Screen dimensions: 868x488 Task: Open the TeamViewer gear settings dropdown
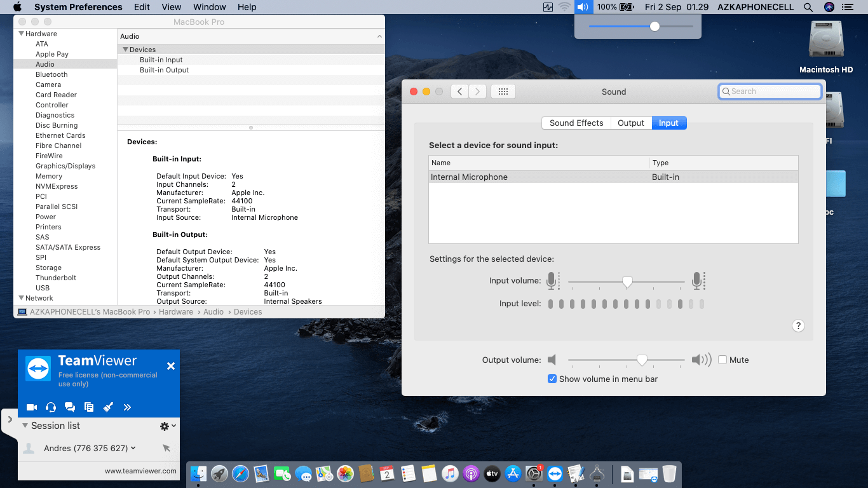coord(168,426)
